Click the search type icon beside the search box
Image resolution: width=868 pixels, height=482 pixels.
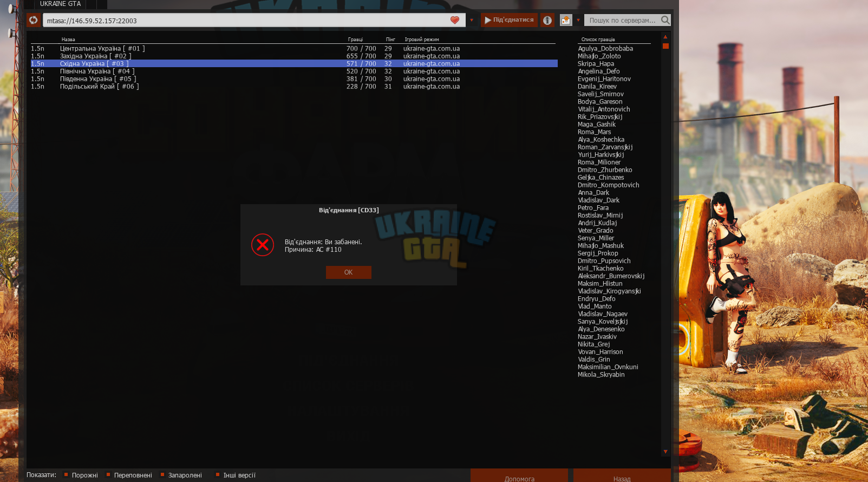coord(566,20)
